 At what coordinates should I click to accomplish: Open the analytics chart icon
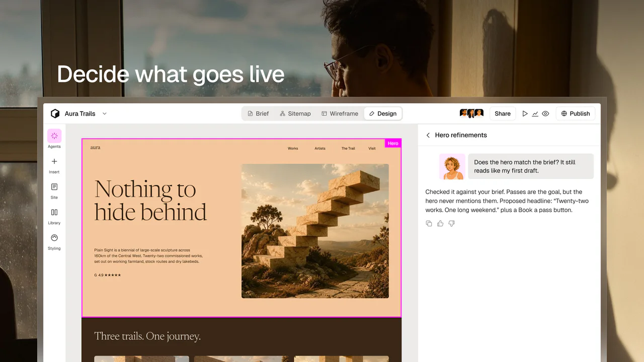pos(535,114)
